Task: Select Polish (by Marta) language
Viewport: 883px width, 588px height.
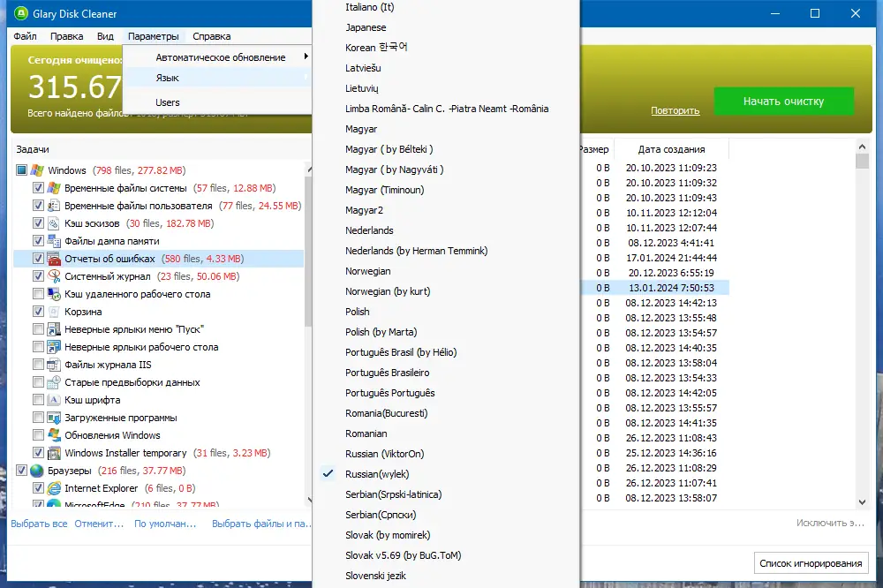Action: click(381, 332)
